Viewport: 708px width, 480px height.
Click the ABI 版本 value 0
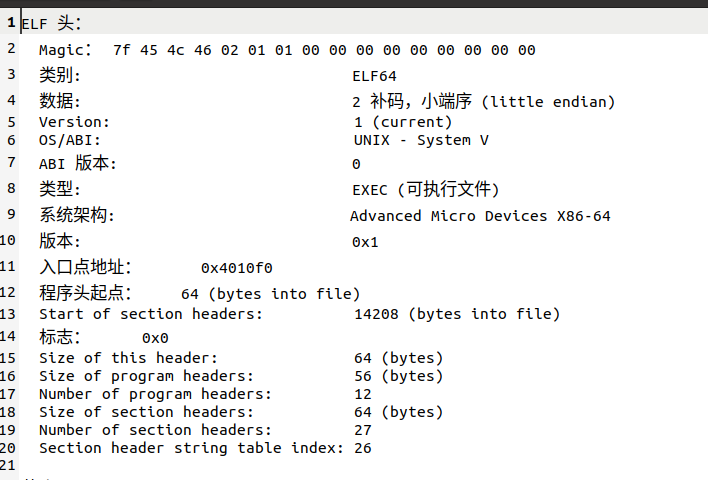pyautogui.click(x=356, y=164)
